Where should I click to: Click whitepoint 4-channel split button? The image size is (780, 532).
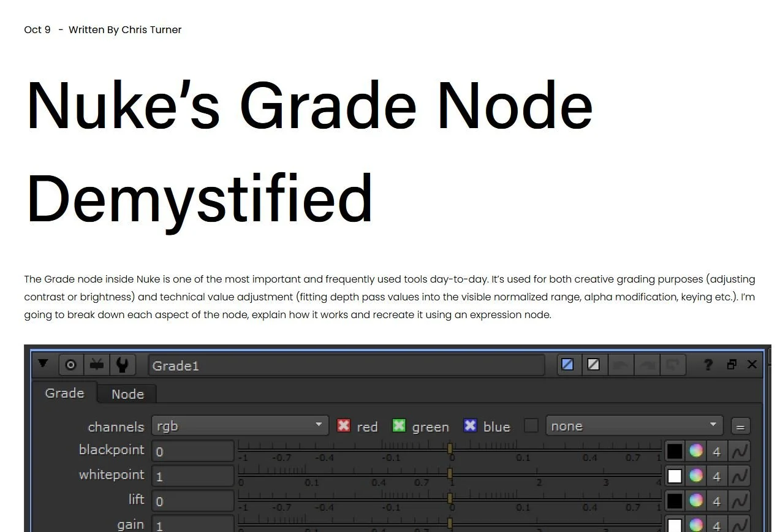tap(716, 476)
